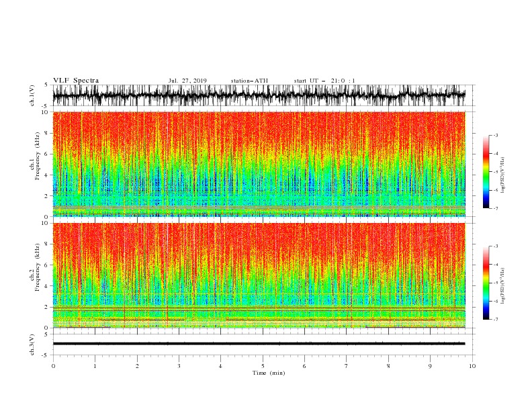Click the ch.2 spectrogram panel
Screen dimensions: 532x411
(259, 275)
